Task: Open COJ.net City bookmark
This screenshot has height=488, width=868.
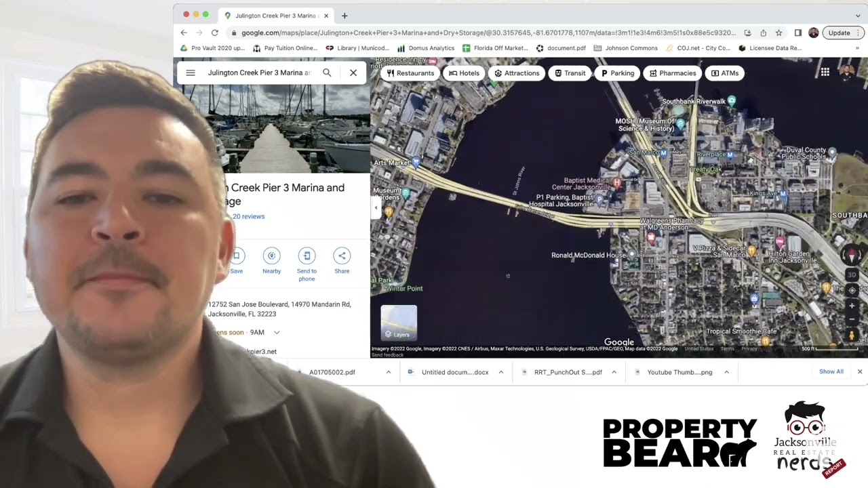Action: click(698, 48)
